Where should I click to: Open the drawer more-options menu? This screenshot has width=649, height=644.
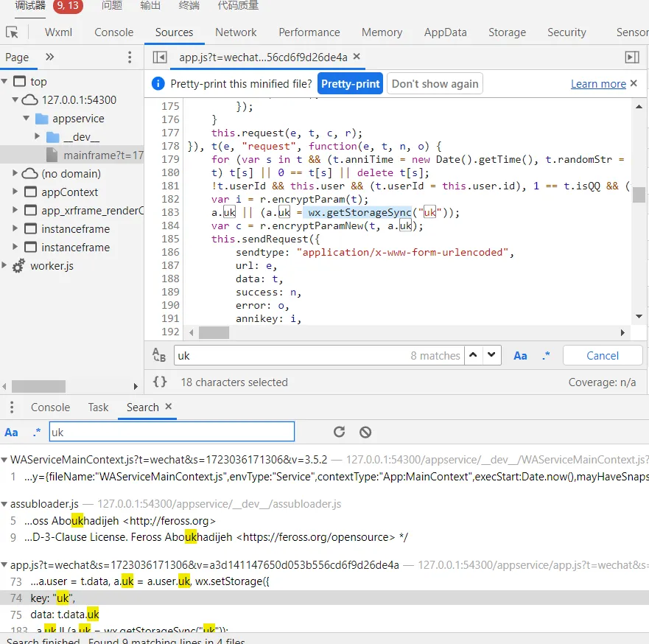(x=12, y=407)
